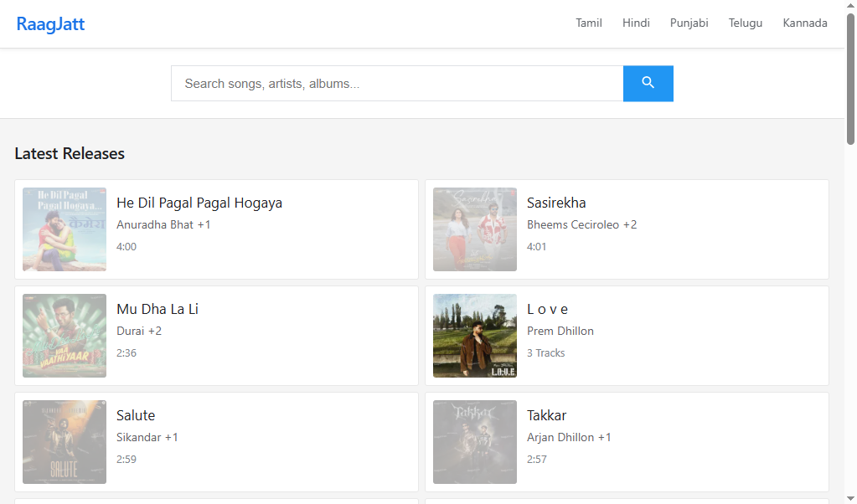Open the Mu Dha La Li title link
Screen dimensions: 857x504
pos(157,309)
